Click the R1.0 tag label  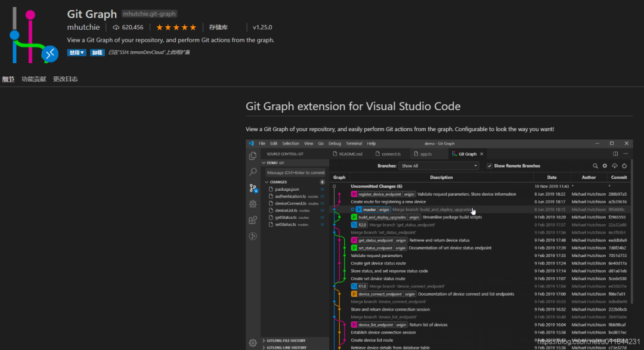tap(359, 286)
